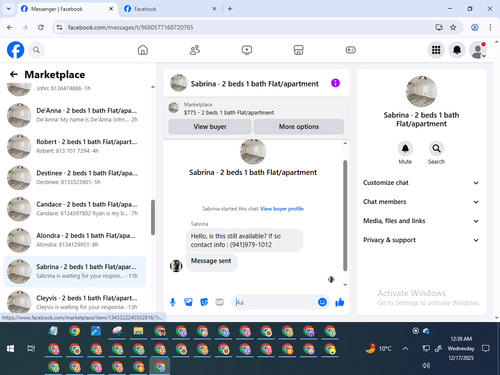Image resolution: width=500 pixels, height=375 pixels.
Task: Open the Windows Start menu
Action: 10,349
